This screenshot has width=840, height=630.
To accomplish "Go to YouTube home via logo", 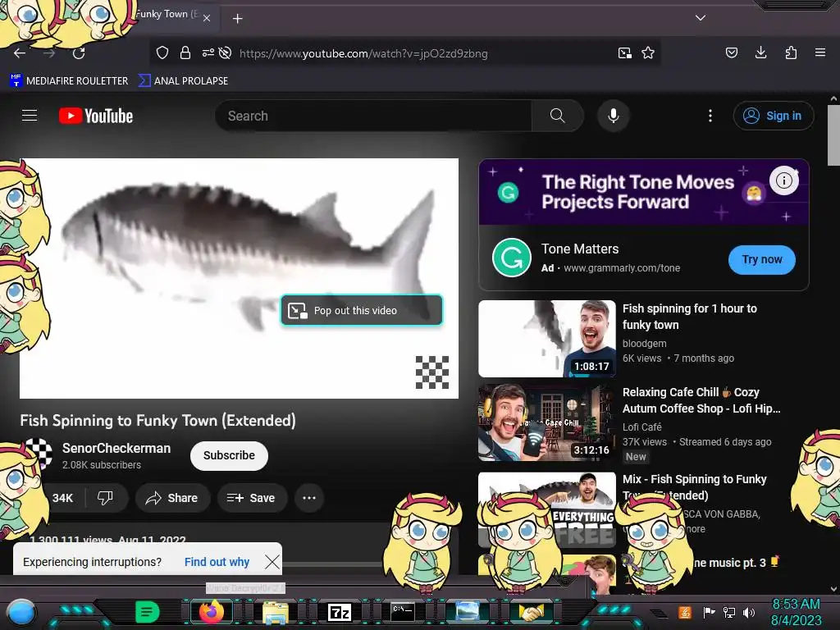I will point(96,116).
